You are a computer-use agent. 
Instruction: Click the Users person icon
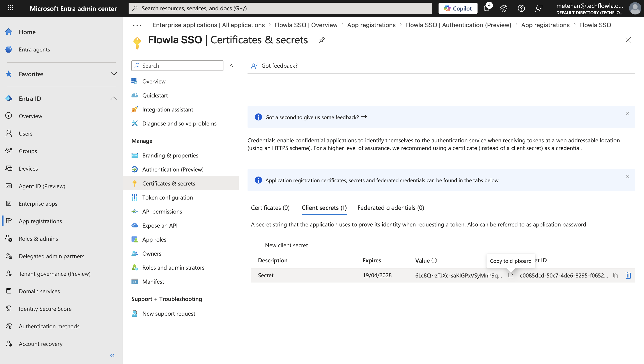[x=9, y=133]
